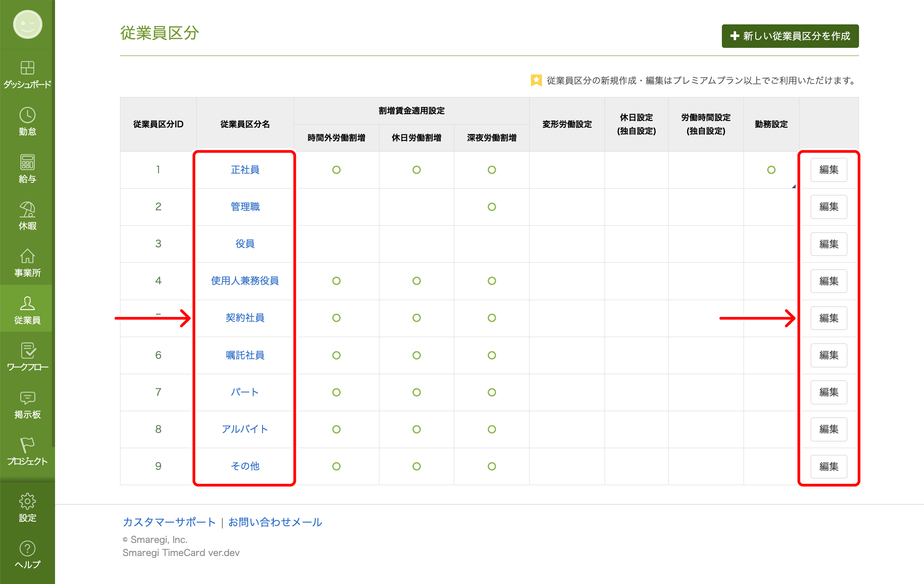Click 編集 for the その他 row
Image resolution: width=924 pixels, height=584 pixels.
coord(828,467)
